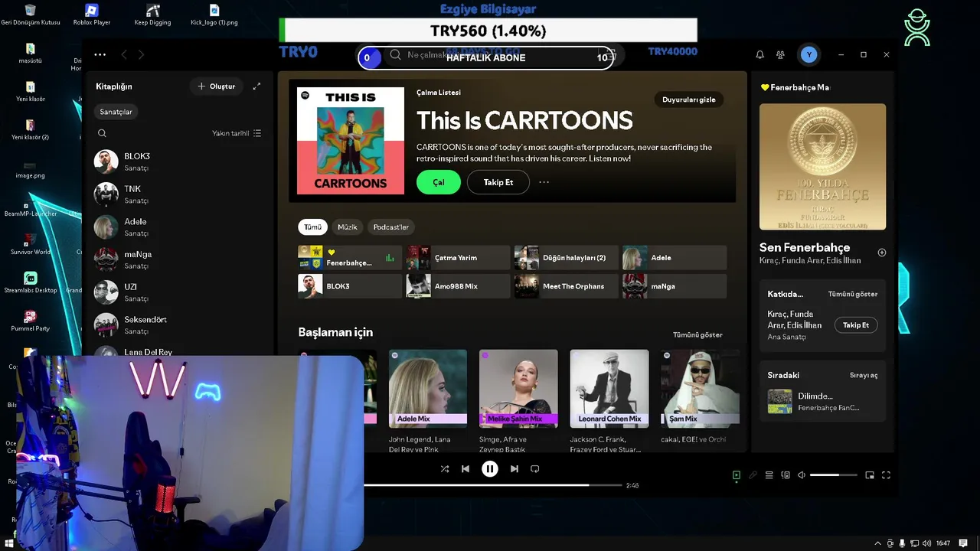Open notifications bell
980x551 pixels.
[x=760, y=55]
